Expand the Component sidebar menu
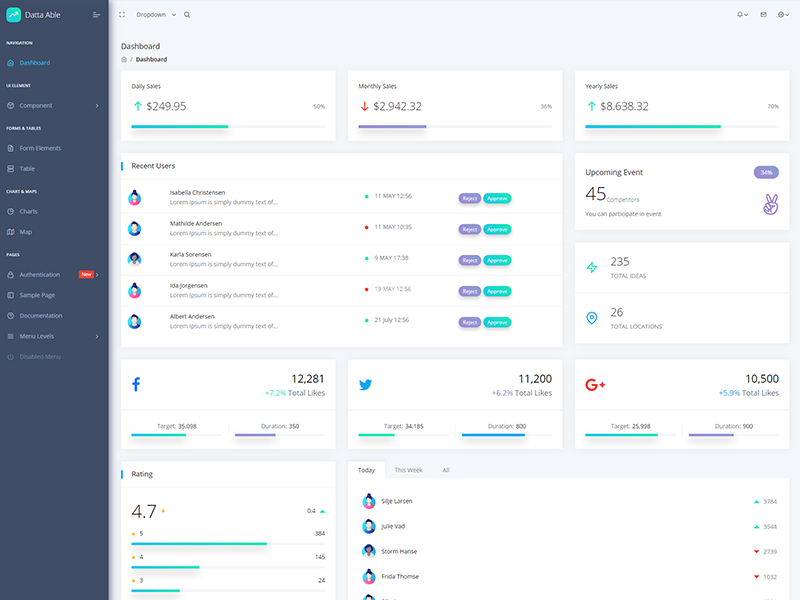 coord(54,106)
